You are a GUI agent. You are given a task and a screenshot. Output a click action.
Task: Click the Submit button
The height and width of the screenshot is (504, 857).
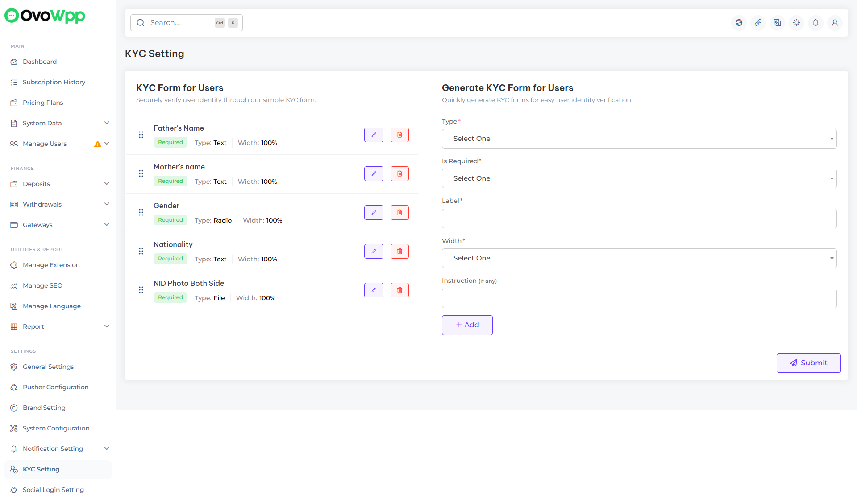[808, 363]
